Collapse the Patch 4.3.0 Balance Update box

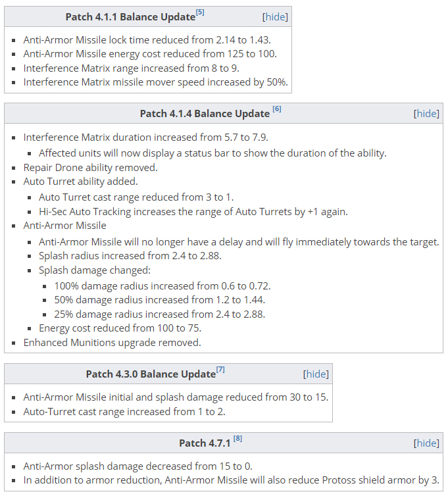coord(316,374)
